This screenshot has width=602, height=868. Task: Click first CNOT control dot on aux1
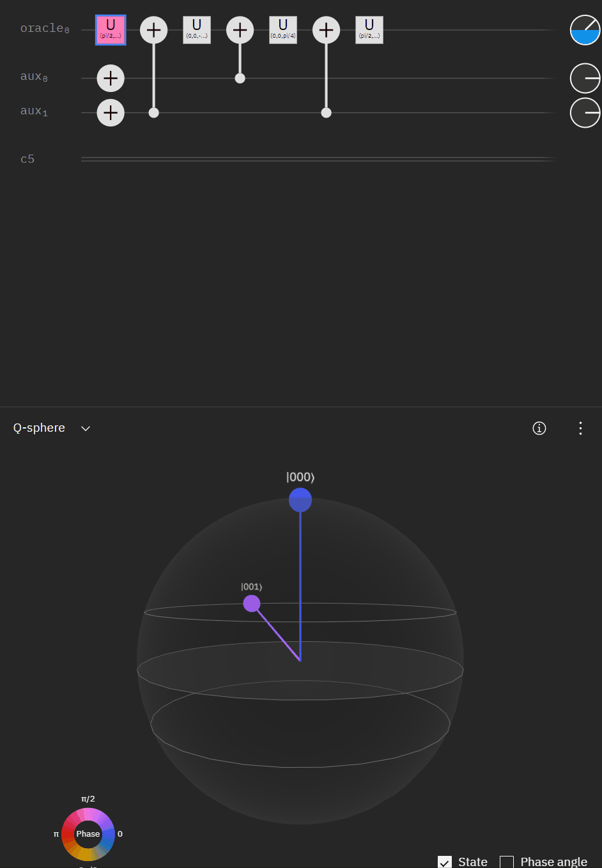click(153, 113)
